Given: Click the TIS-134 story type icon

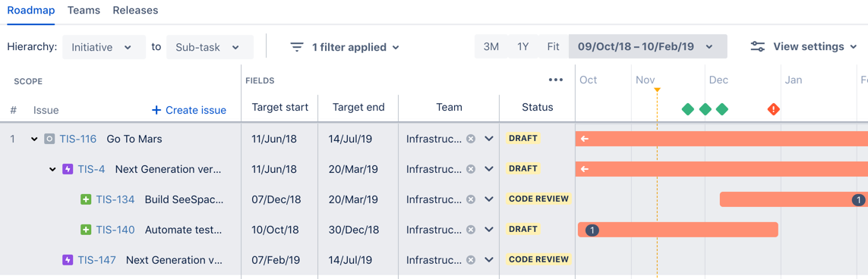Looking at the screenshot, I should pyautogui.click(x=86, y=199).
